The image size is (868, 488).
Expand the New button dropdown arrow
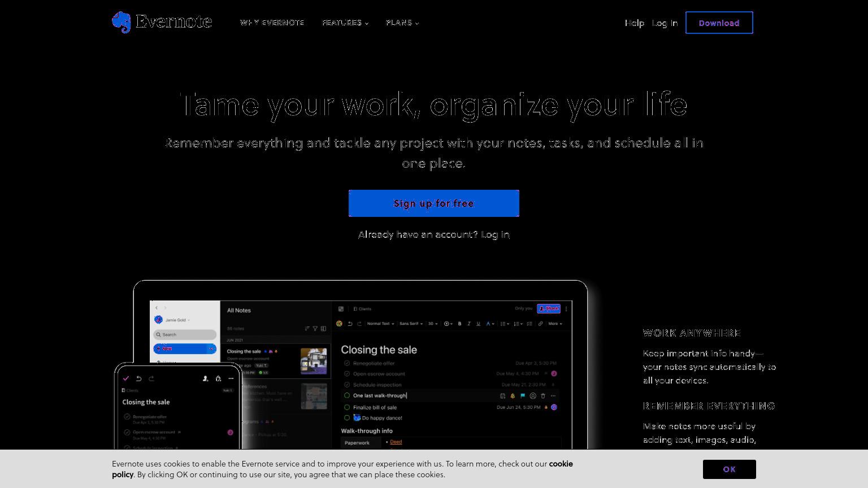[211, 348]
